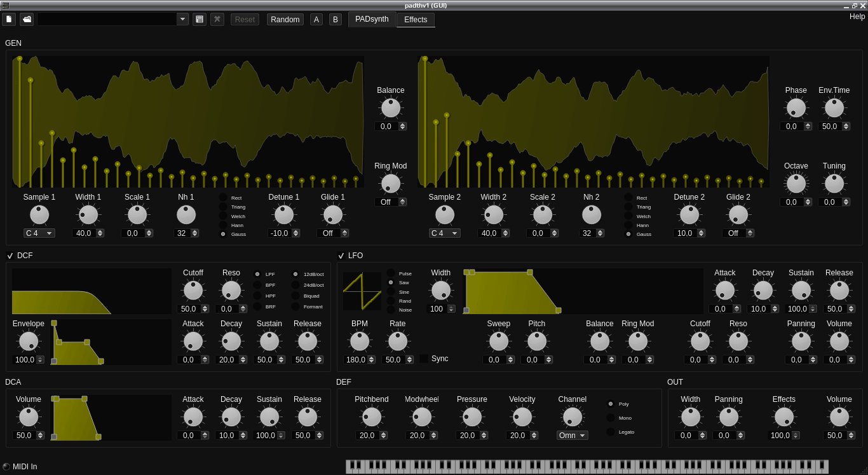Click the Tuning knob
The width and height of the screenshot is (868, 475).
[834, 184]
